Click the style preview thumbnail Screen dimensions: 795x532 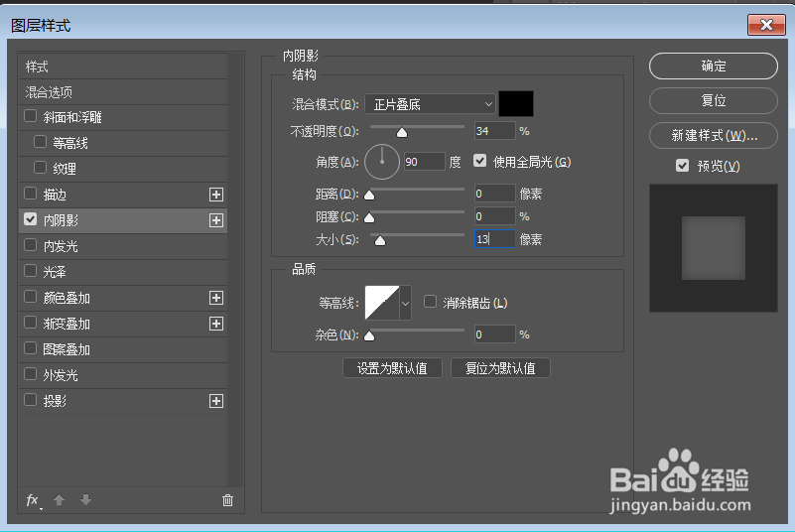(713, 248)
